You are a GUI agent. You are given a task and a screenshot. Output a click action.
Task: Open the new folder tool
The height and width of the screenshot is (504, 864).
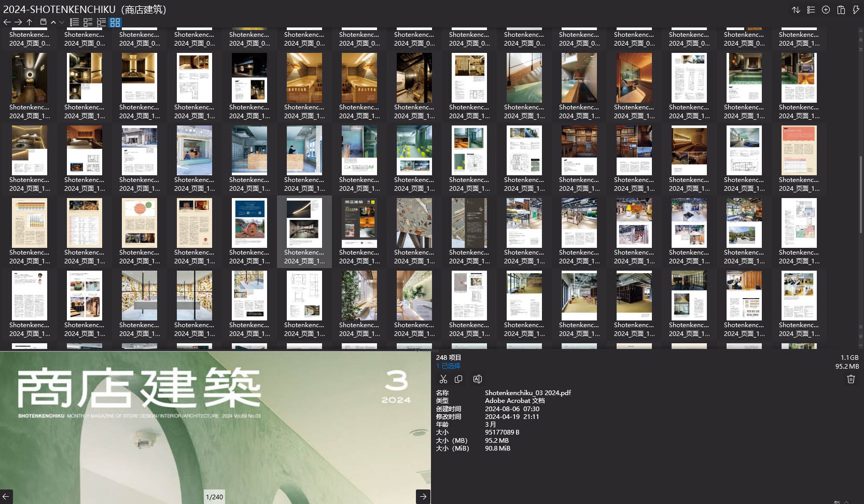[x=44, y=22]
